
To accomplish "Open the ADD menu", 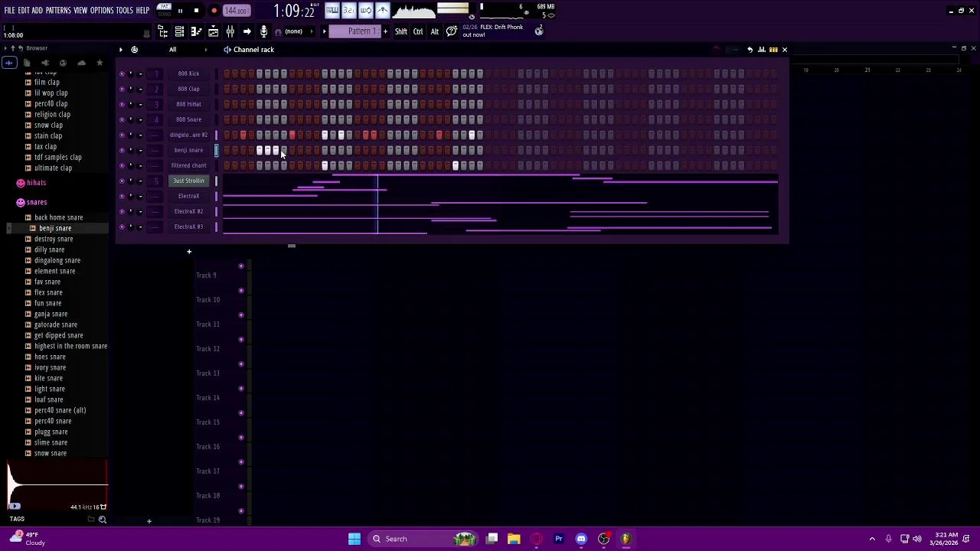I will [x=38, y=11].
